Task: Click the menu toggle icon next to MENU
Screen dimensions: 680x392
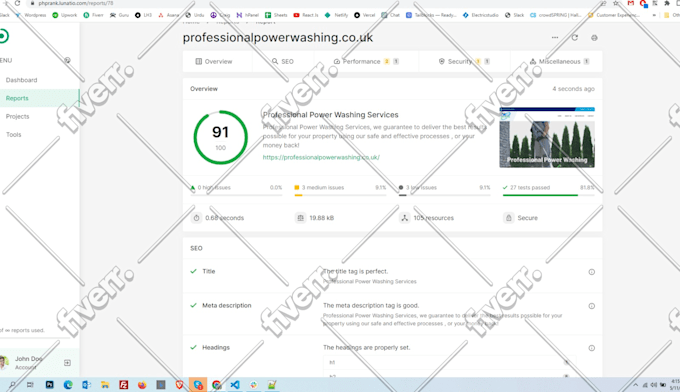Action: click(x=67, y=60)
